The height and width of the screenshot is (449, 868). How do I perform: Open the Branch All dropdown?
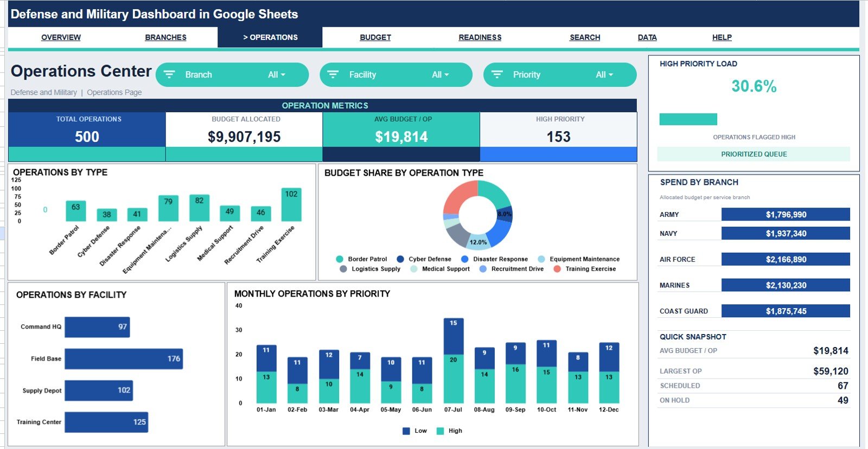(277, 75)
